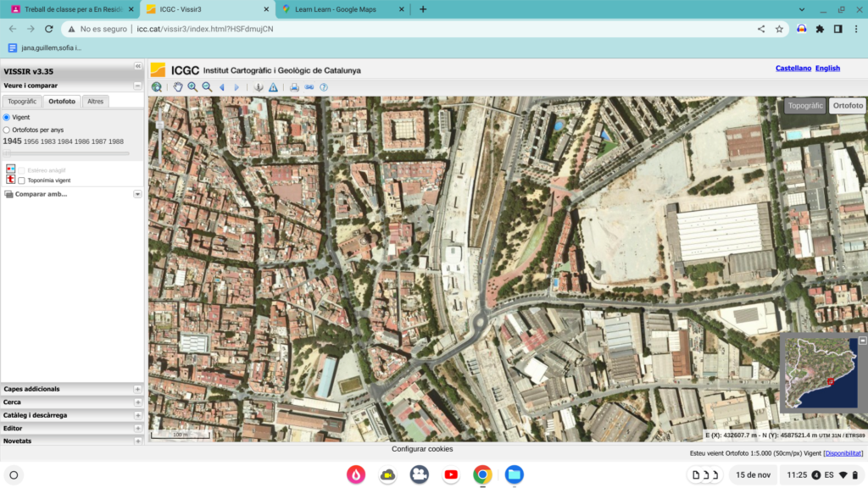Open the Comparar amb dropdown
This screenshot has height=488, width=868.
[137, 194]
